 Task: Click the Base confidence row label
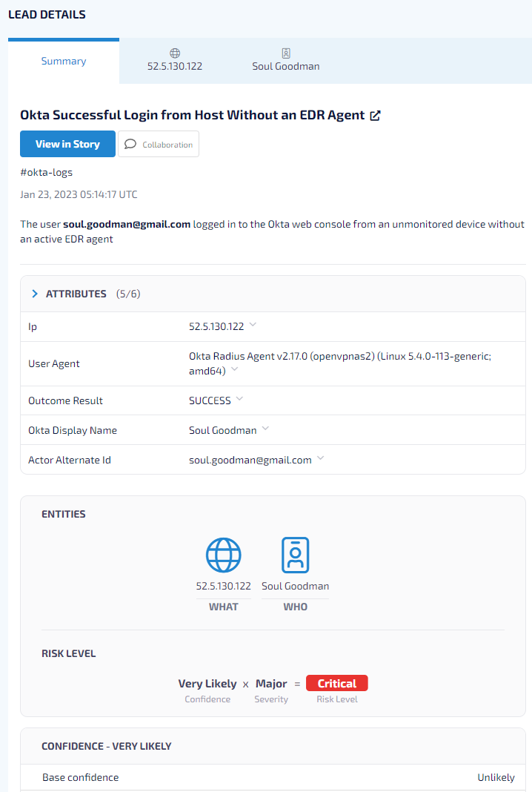tap(81, 777)
